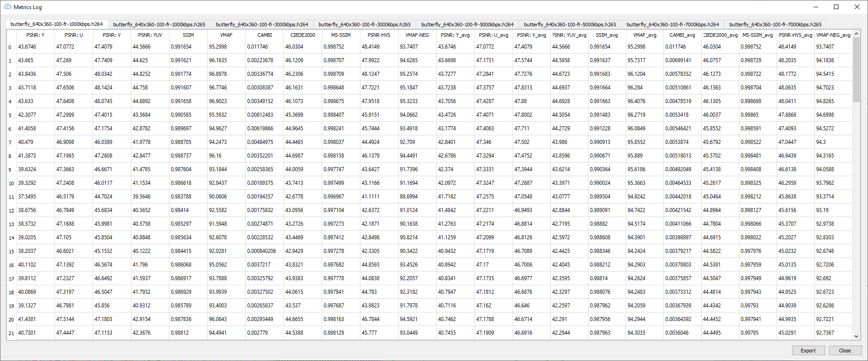Click cell 0.99865 in row 5
The width and height of the screenshot is (868, 361).
click(x=758, y=115)
